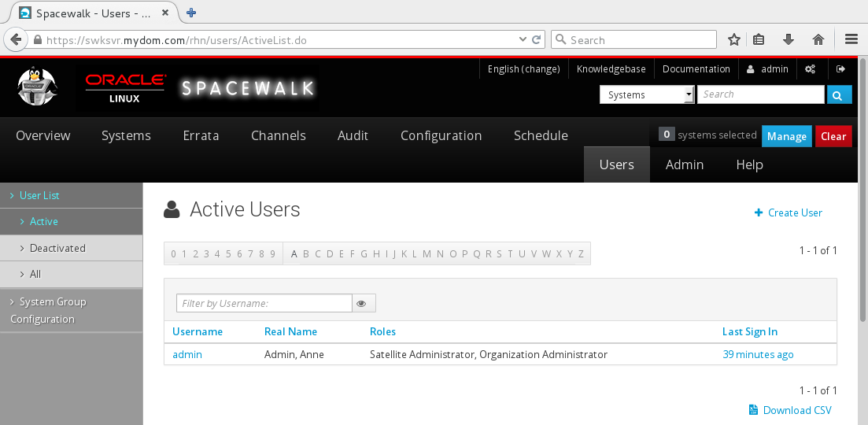Open the Documentation link
The height and width of the screenshot is (425, 868).
click(696, 69)
